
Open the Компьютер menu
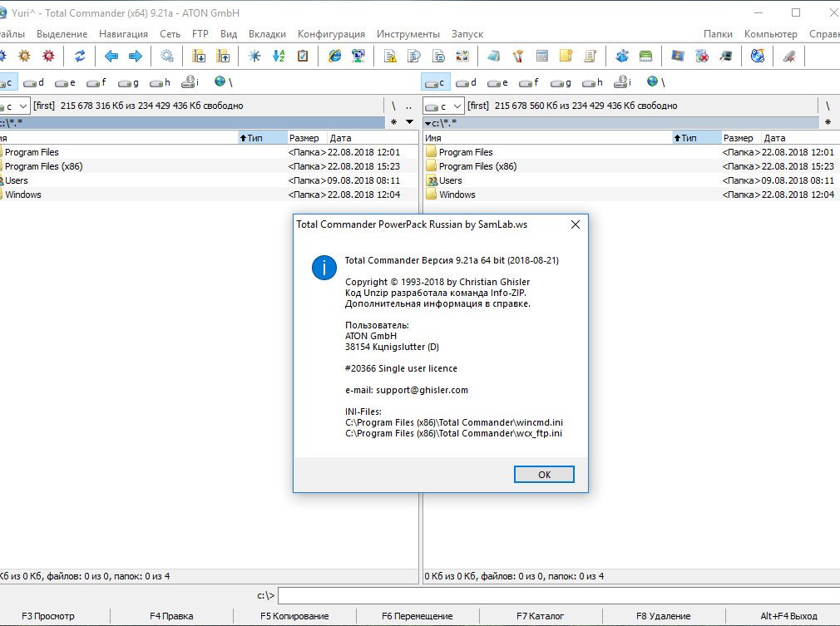point(770,34)
